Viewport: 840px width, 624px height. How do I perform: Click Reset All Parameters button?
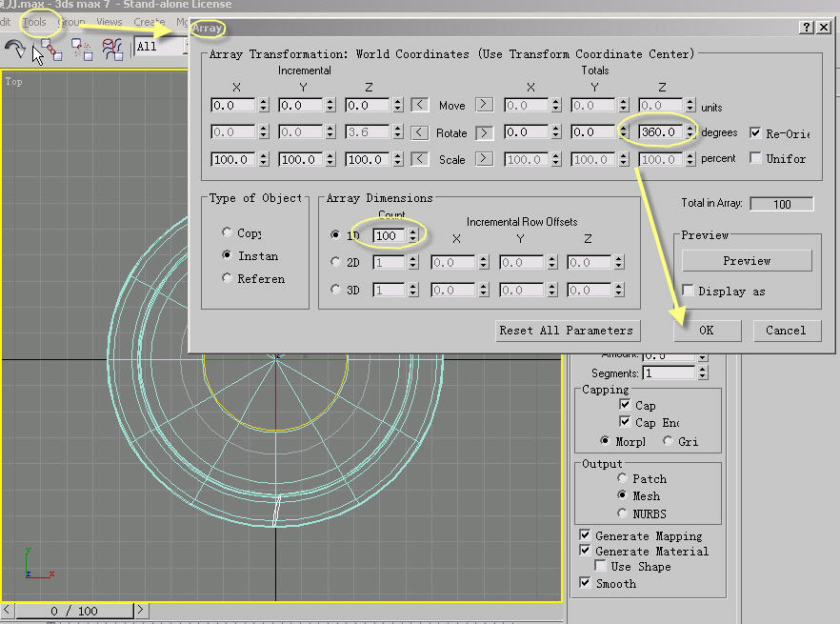(x=567, y=331)
